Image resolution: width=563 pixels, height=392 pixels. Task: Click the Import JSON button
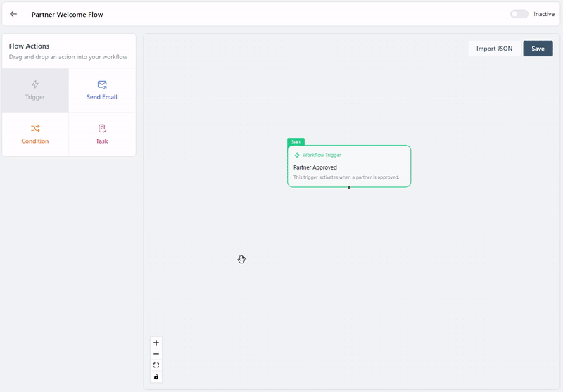tap(494, 49)
